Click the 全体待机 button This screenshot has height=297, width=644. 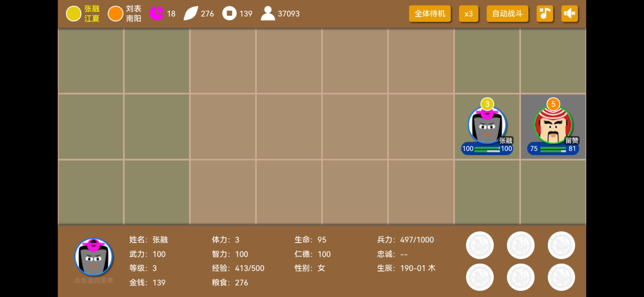tap(430, 13)
